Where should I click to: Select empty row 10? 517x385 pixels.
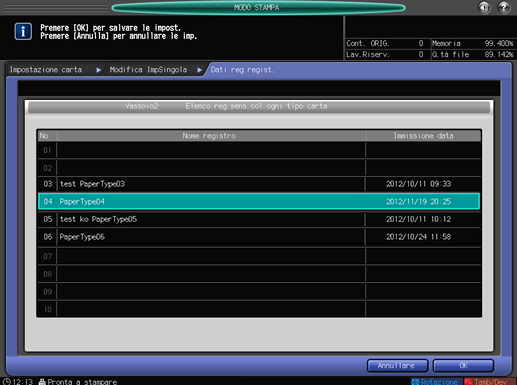(259, 309)
